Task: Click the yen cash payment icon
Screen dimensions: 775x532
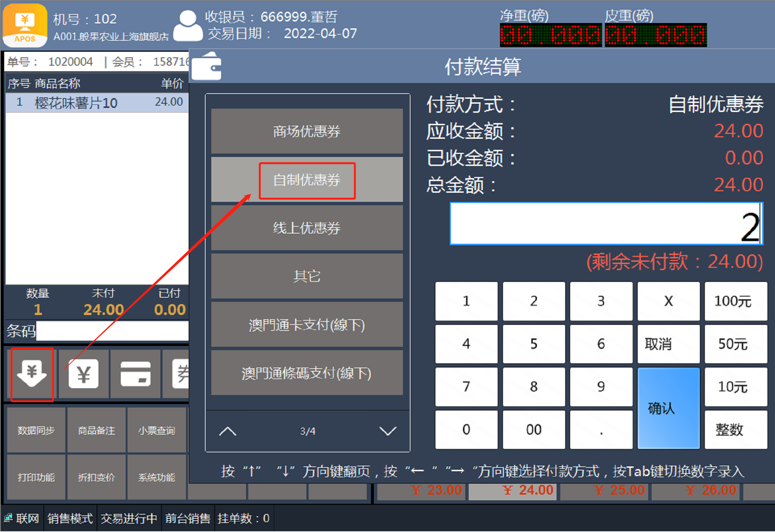Action: (83, 374)
